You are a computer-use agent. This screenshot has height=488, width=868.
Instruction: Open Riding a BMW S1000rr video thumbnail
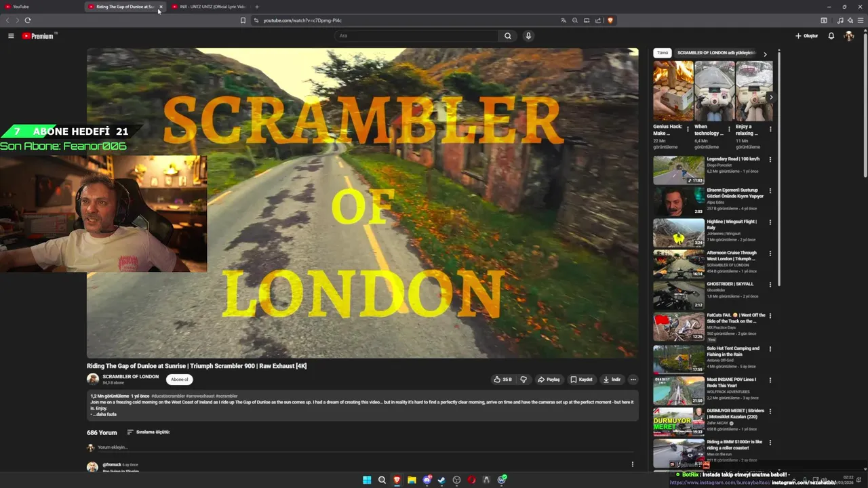(679, 453)
